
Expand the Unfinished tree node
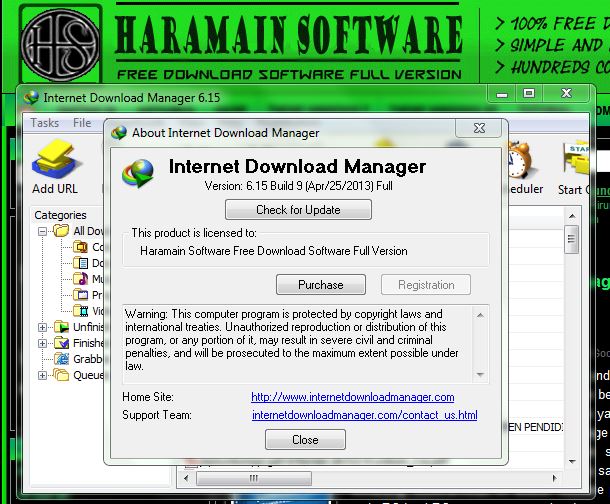[42, 327]
